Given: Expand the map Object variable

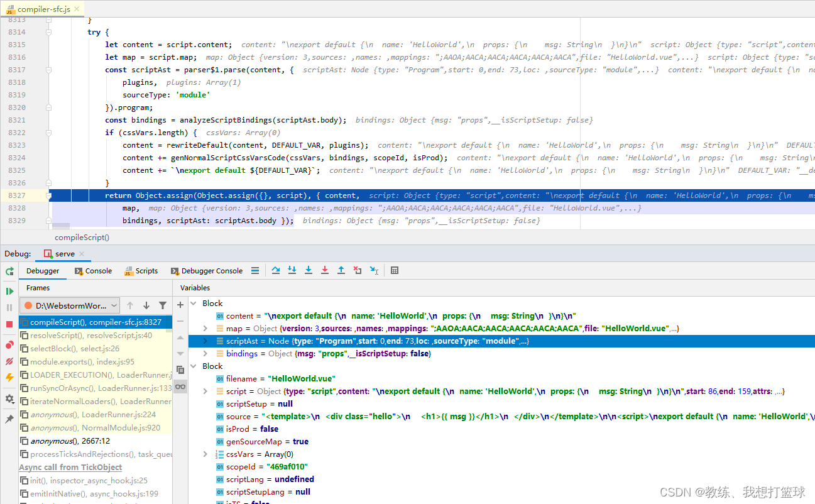Looking at the screenshot, I should click(x=205, y=328).
